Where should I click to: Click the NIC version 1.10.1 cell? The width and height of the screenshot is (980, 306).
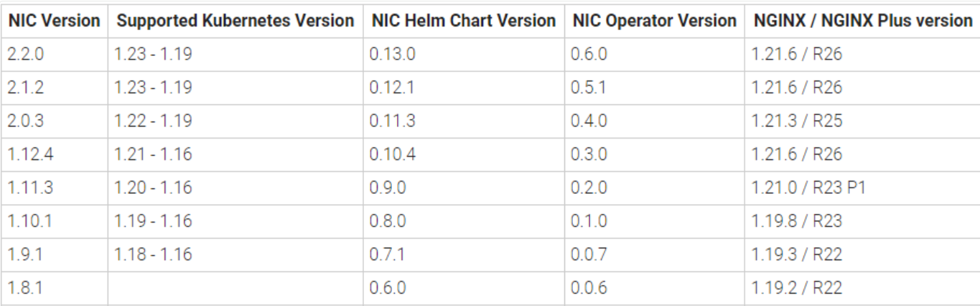tap(29, 221)
